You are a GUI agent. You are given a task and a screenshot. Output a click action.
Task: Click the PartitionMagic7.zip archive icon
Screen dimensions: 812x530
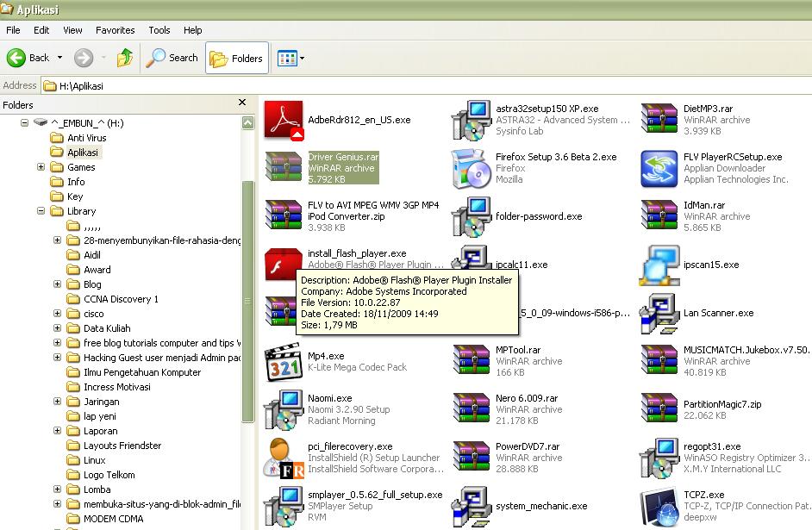(x=659, y=408)
